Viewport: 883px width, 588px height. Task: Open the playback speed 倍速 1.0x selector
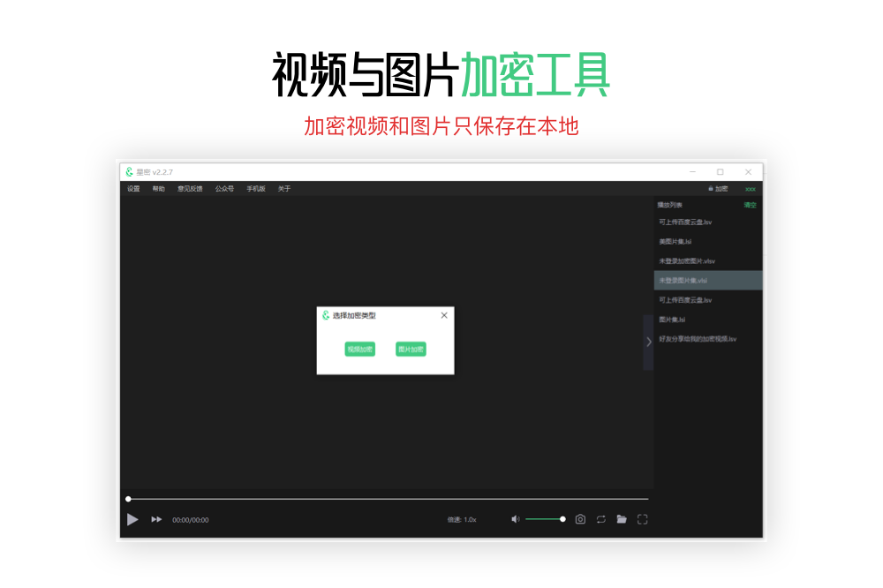click(462, 520)
